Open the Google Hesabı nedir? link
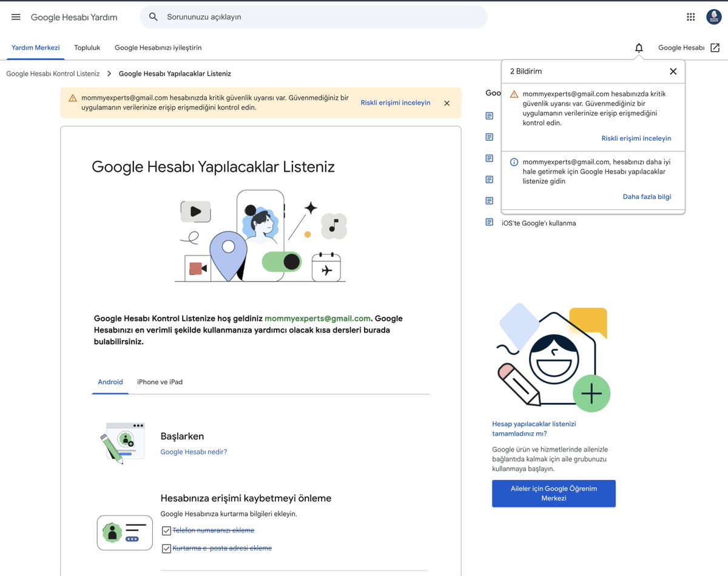 194,452
